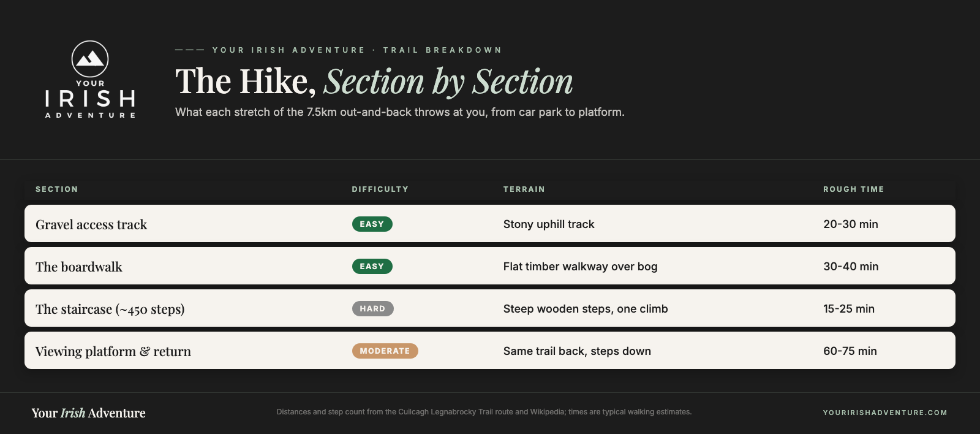Screen dimensions: 980x434
Task: Click the mountain logo icon
Action: (90, 59)
